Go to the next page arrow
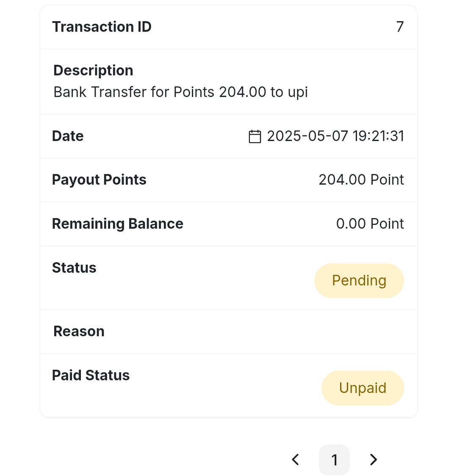The height and width of the screenshot is (476, 457). tap(374, 459)
